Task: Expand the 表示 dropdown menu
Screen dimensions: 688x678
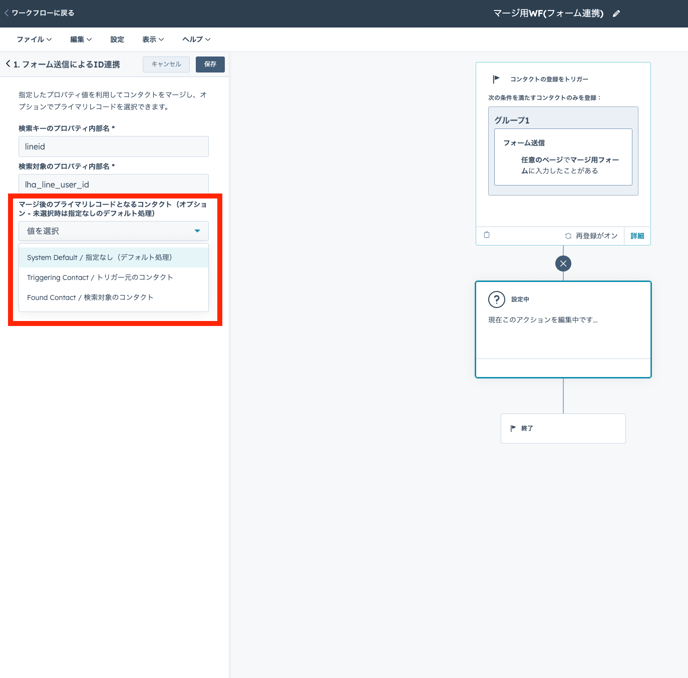Action: click(152, 40)
